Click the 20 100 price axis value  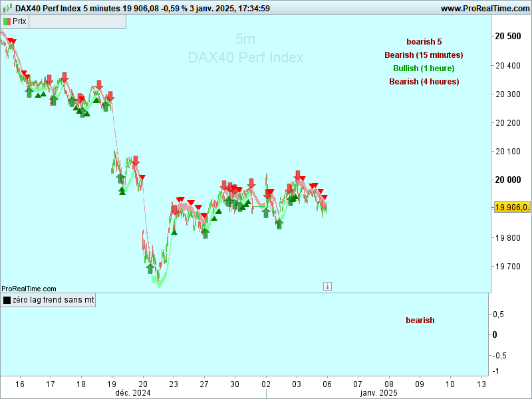click(x=508, y=152)
